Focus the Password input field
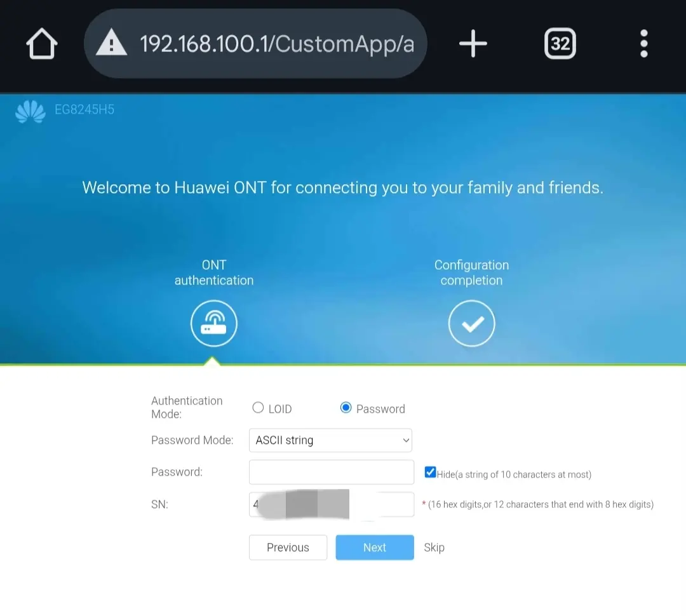This screenshot has height=616, width=686. point(331,472)
